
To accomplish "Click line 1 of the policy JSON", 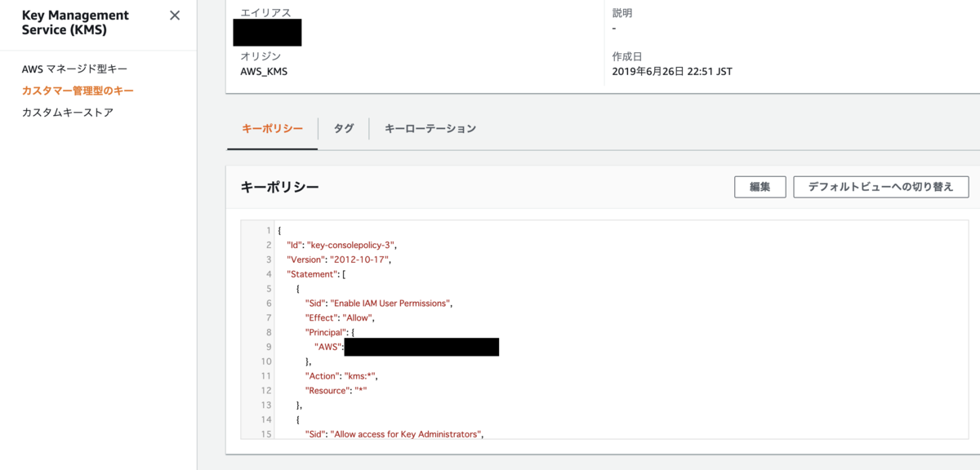I will tap(282, 230).
